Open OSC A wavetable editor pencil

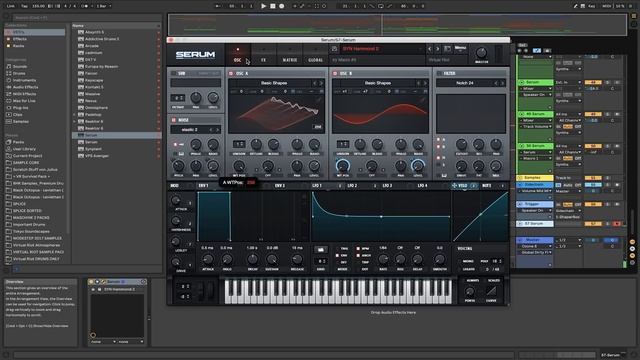(318, 99)
